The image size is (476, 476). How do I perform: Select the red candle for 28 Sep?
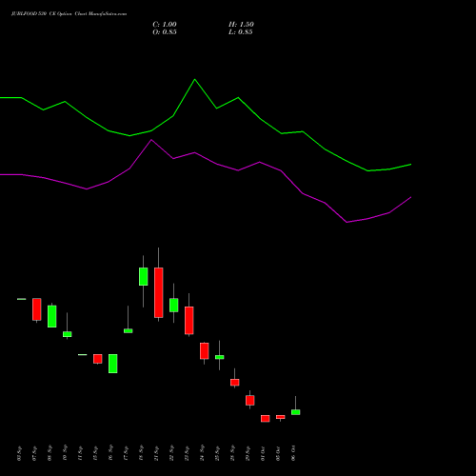click(x=235, y=383)
